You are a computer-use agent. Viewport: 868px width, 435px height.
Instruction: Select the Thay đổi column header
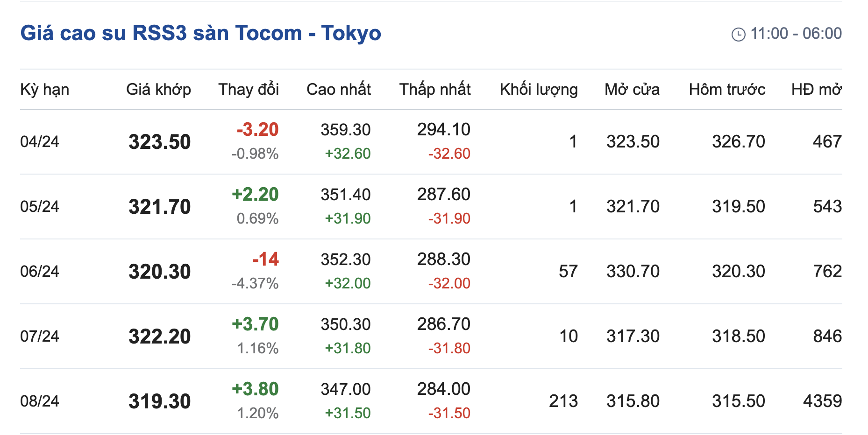tap(248, 89)
